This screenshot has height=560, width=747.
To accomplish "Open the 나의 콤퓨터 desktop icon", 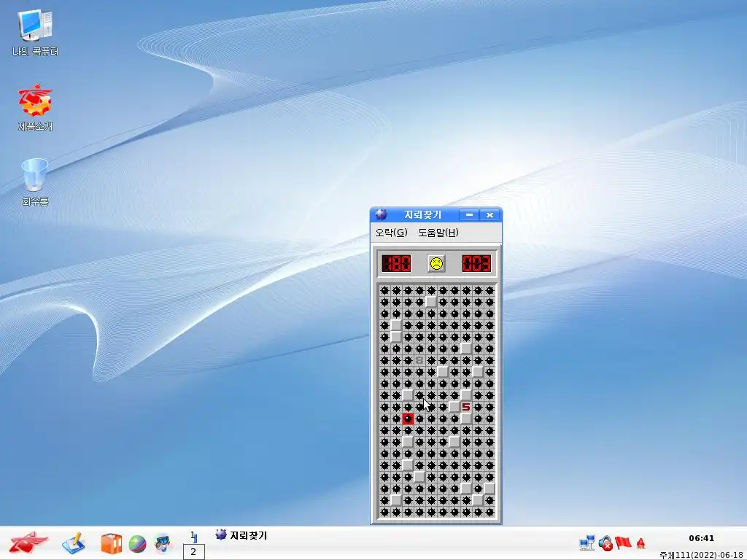I will tap(35, 34).
